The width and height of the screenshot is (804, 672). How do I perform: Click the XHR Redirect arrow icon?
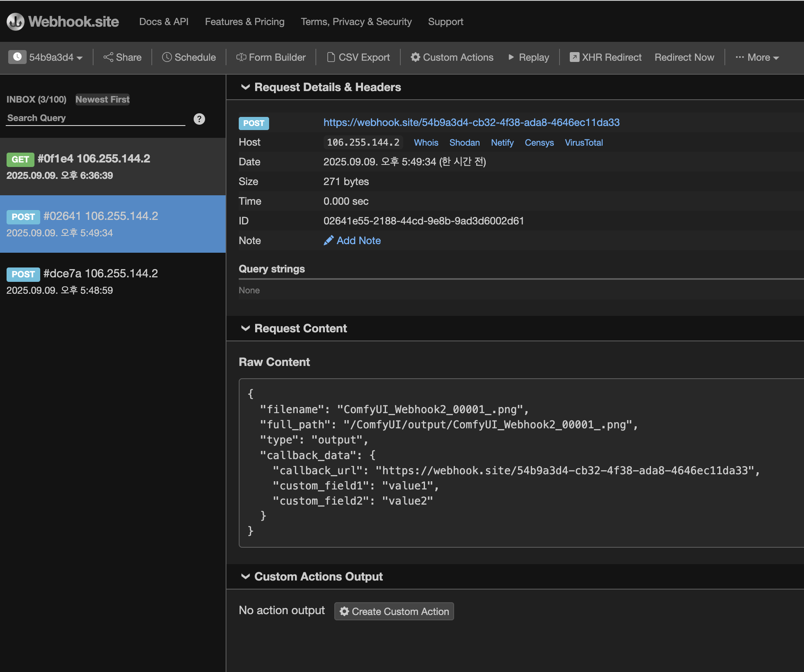tap(574, 57)
